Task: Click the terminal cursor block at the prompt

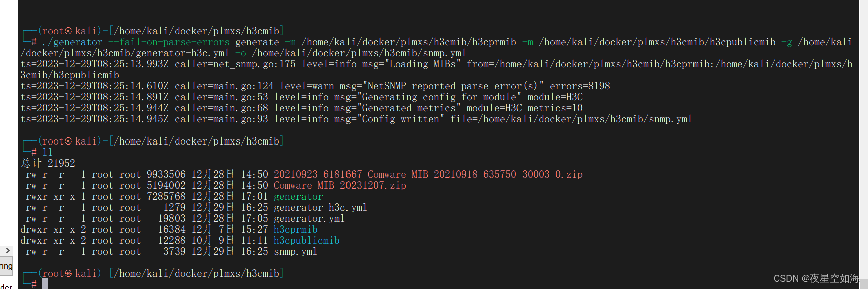Action: point(45,284)
